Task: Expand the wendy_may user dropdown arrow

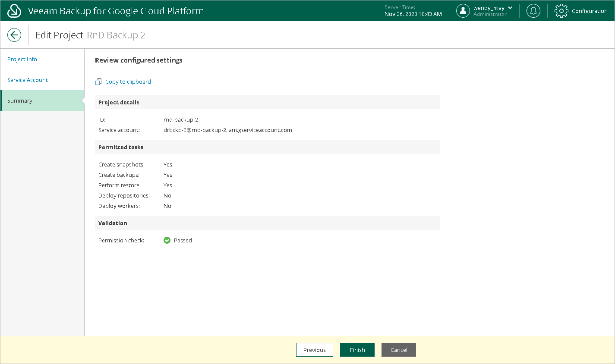Action: [x=510, y=8]
